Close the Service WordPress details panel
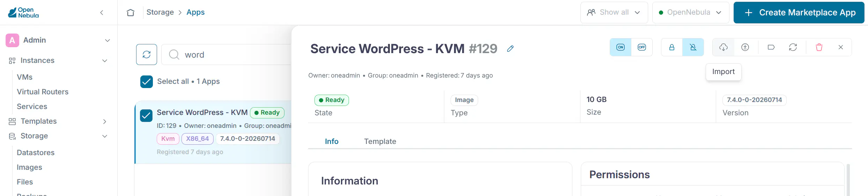The height and width of the screenshot is (196, 868). (x=841, y=47)
